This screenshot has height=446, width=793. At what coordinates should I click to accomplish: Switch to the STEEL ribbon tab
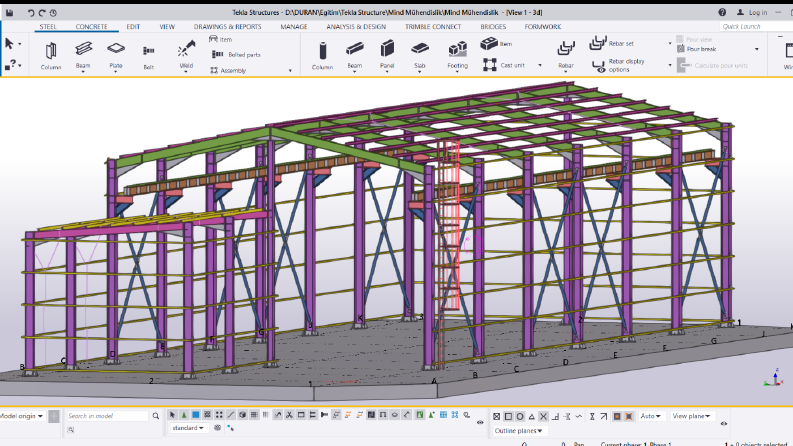click(x=48, y=26)
